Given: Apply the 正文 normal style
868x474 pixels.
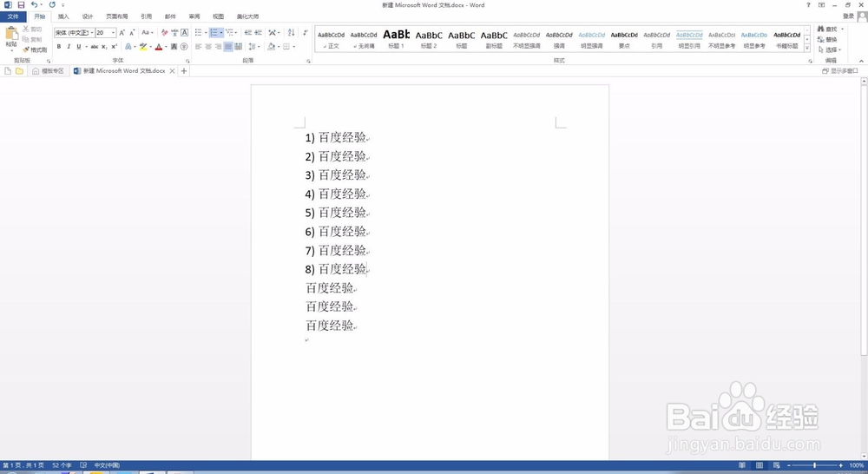Looking at the screenshot, I should click(x=331, y=39).
